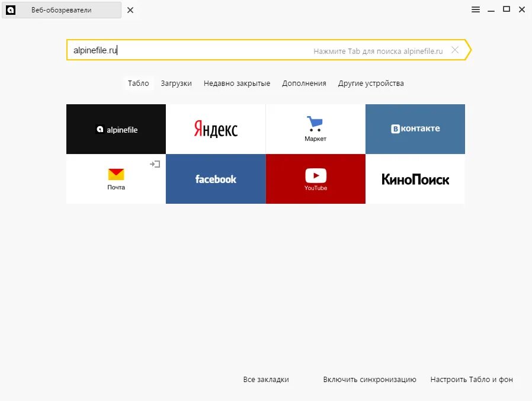
Task: Open the facebook tile
Action: click(x=216, y=179)
